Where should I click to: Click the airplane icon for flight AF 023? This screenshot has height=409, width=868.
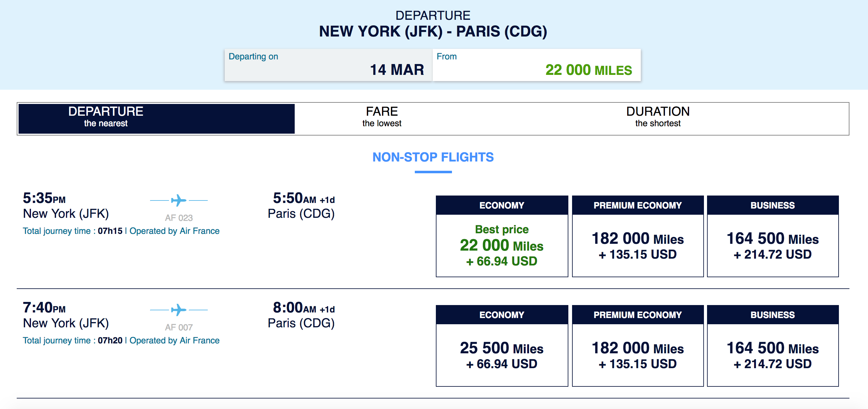(x=179, y=200)
